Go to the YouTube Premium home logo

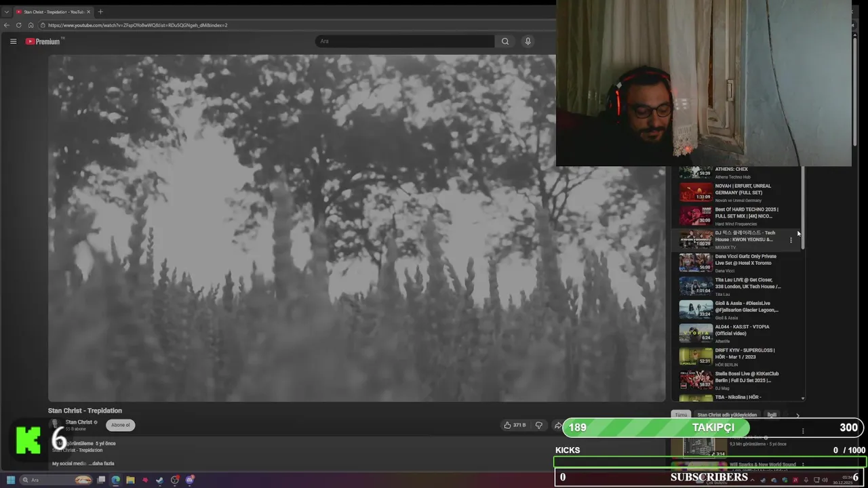pos(44,41)
